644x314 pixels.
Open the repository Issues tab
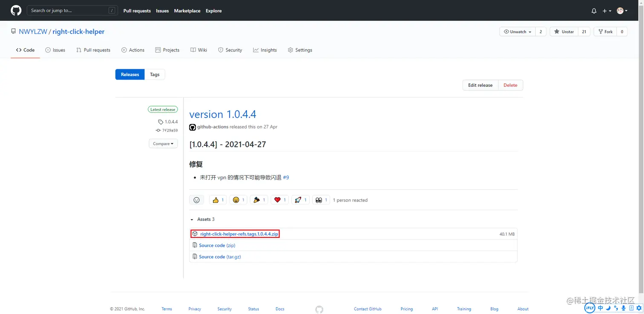click(x=55, y=50)
